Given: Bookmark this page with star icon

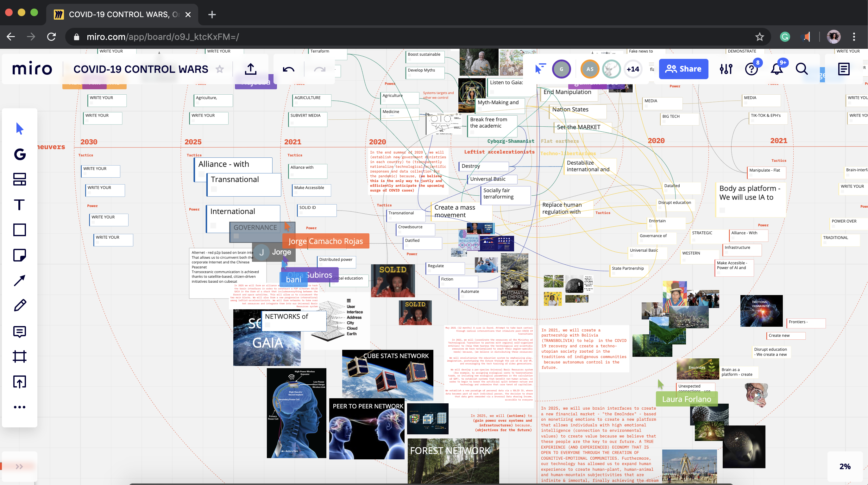Looking at the screenshot, I should pyautogui.click(x=759, y=37).
